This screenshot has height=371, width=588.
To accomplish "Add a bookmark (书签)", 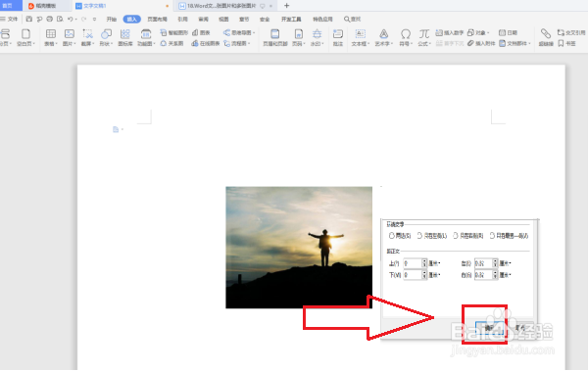I will point(566,43).
